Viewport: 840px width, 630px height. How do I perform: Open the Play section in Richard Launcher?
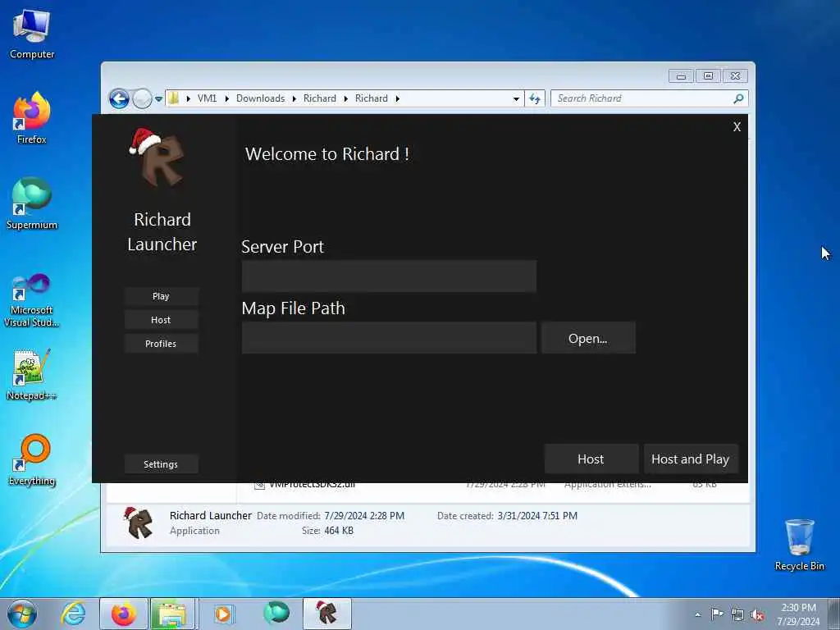(161, 296)
